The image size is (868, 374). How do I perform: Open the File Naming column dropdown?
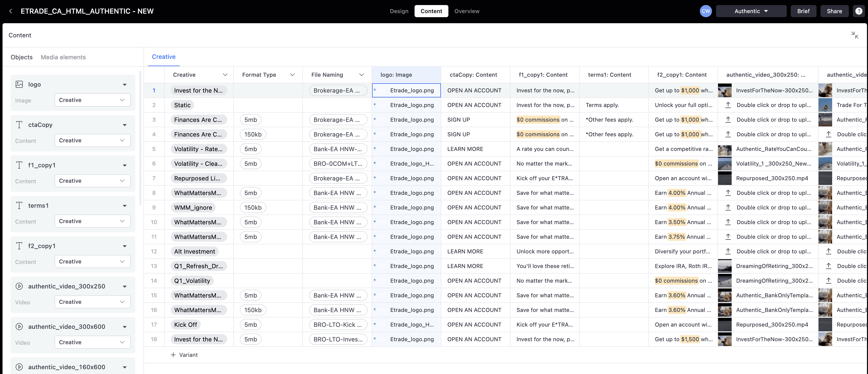pyautogui.click(x=361, y=75)
